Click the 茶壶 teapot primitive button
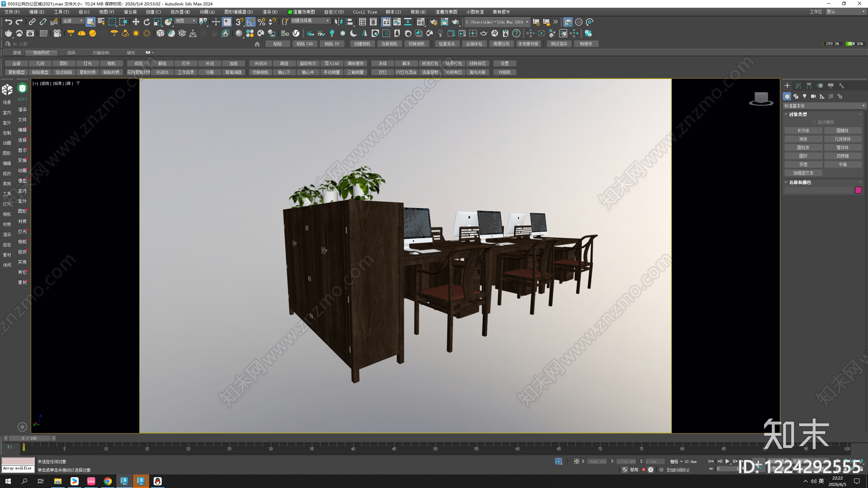The image size is (868, 488). 803,164
